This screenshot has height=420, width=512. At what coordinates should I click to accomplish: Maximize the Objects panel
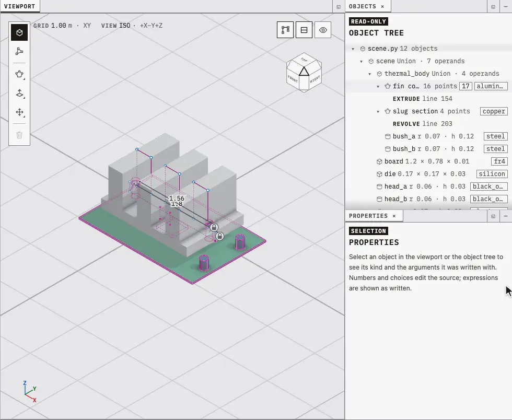point(493,7)
